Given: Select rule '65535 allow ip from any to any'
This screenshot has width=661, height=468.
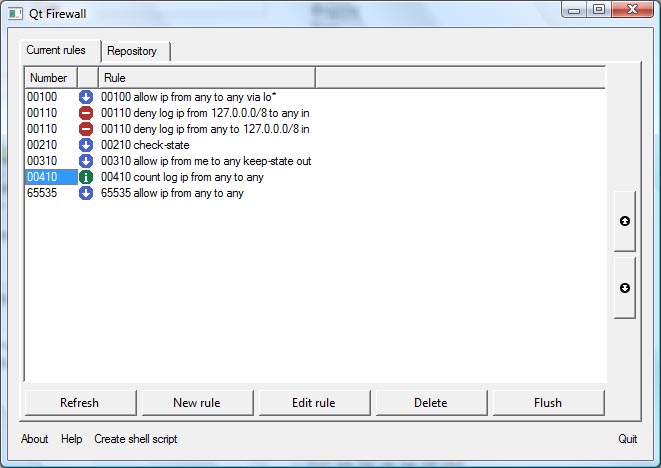Looking at the screenshot, I should [172, 193].
